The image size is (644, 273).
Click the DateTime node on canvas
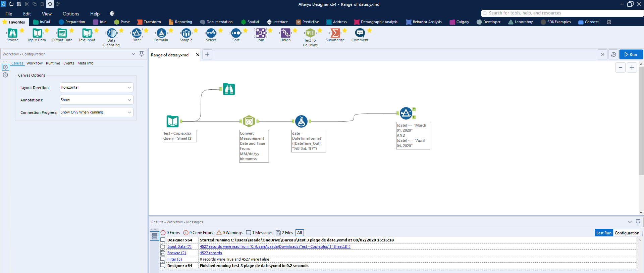point(249,121)
